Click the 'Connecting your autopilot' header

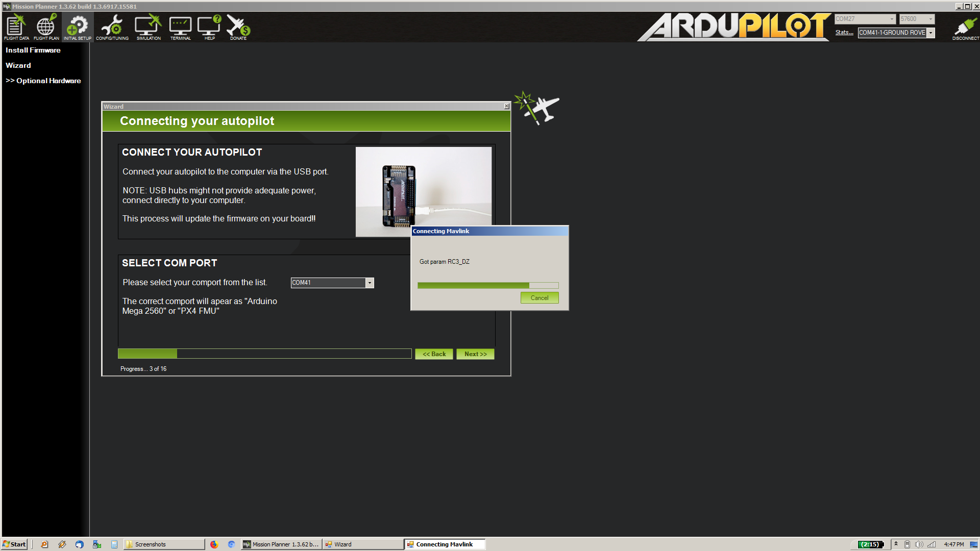point(197,121)
